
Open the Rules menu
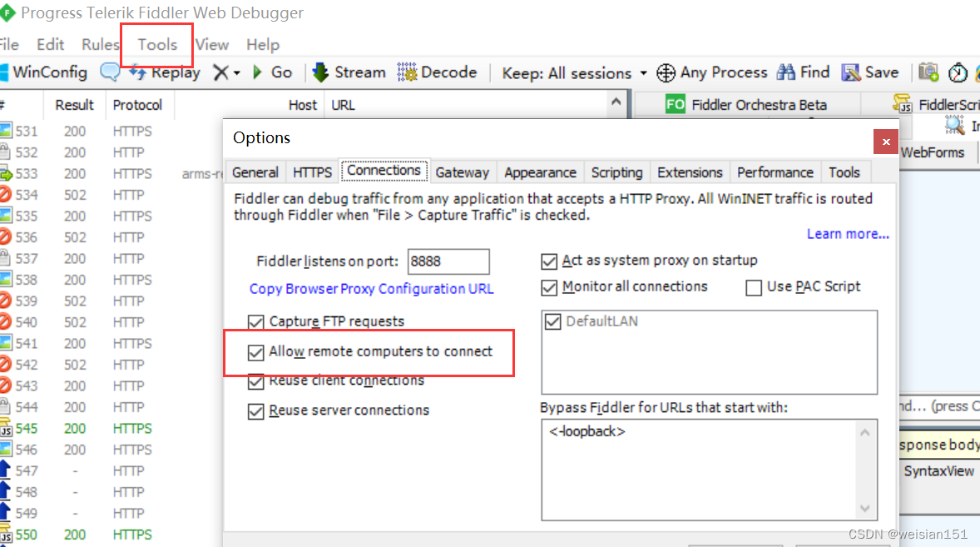coord(99,44)
